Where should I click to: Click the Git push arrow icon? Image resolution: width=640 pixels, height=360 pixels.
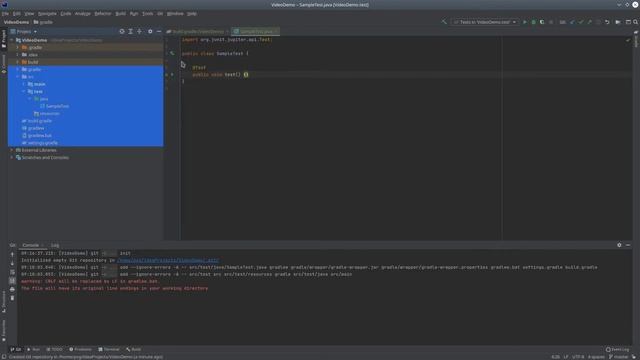click(589, 22)
